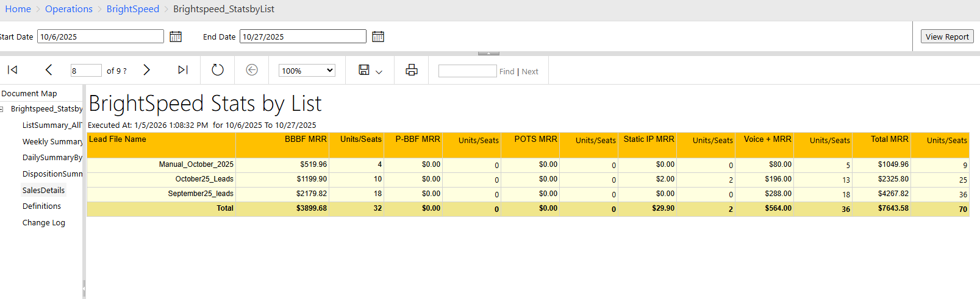Click the $519.96 BBBF value

pyautogui.click(x=313, y=164)
